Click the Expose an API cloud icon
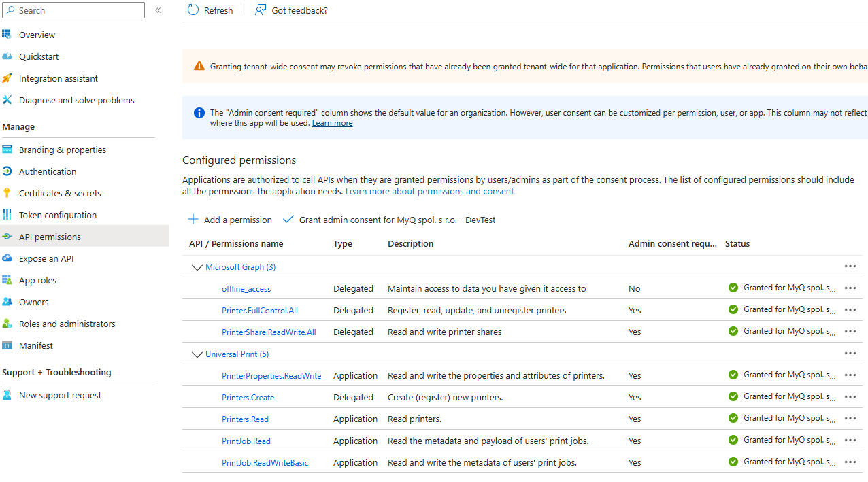This screenshot has width=868, height=482. pyautogui.click(x=7, y=258)
